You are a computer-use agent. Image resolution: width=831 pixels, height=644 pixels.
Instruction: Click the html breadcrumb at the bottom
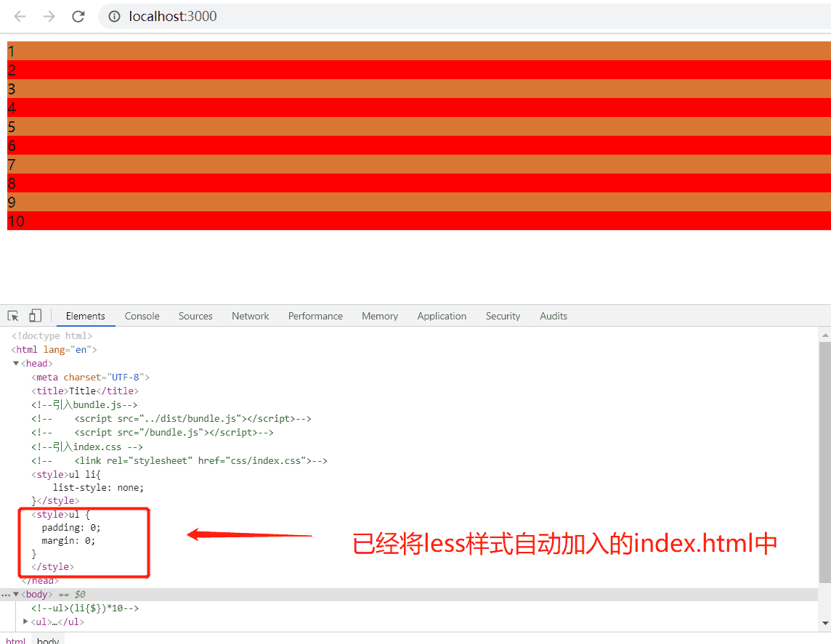(x=16, y=640)
